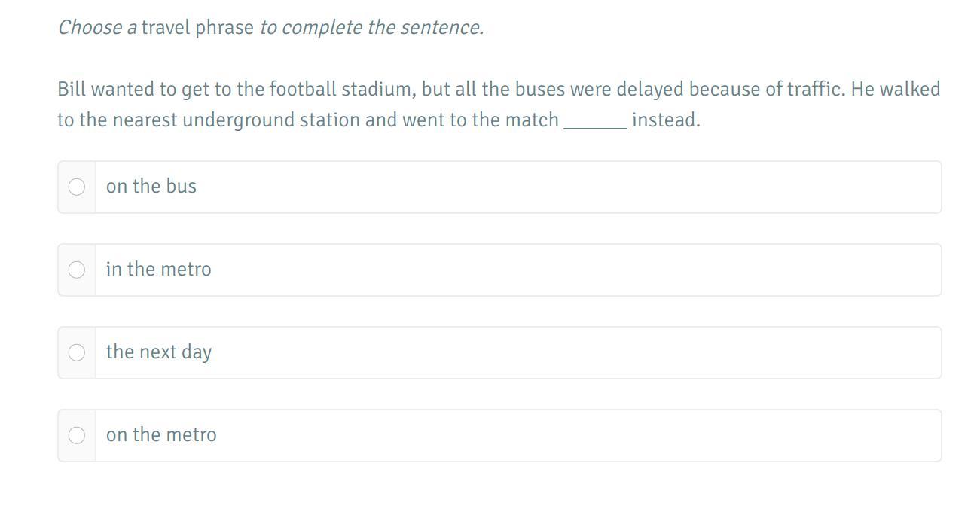
Task: Click "Choose a" at the instruction start
Action: [x=97, y=28]
